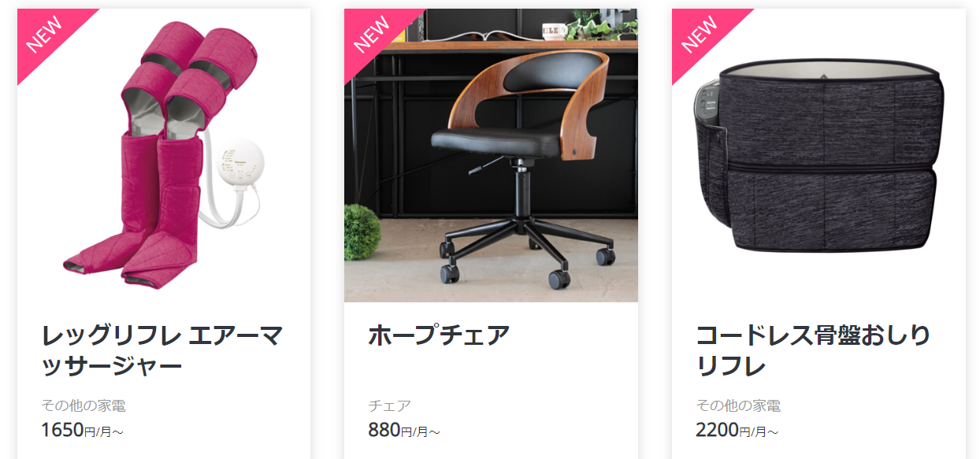This screenshot has width=980, height=459.
Task: Click the NEW ribbon on pelvis massager card
Action: tap(700, 35)
